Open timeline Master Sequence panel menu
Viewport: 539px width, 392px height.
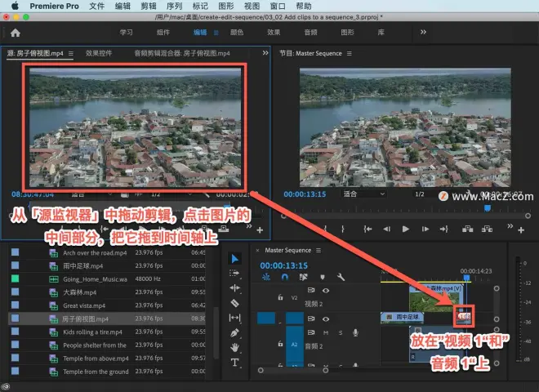tap(318, 251)
